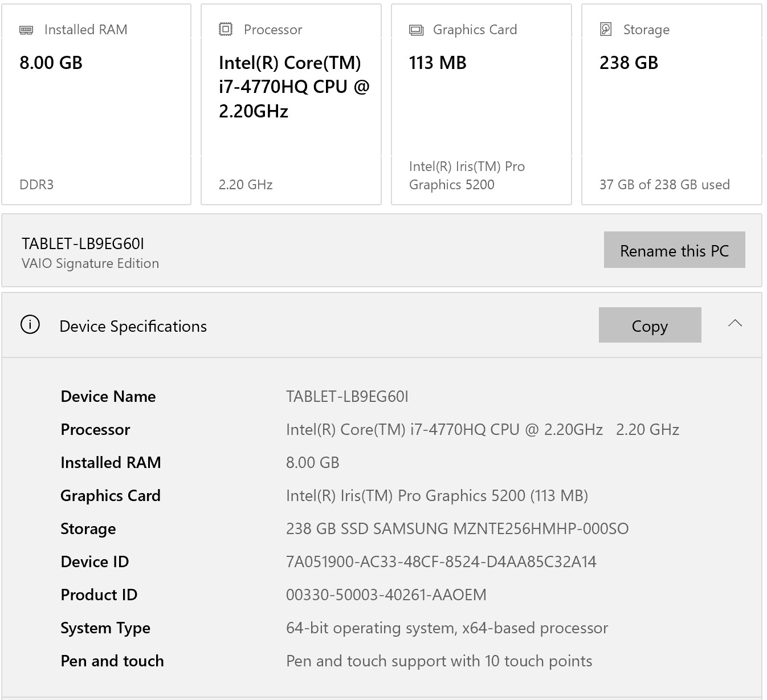Click the Storage drive icon
Image resolution: width=767 pixels, height=700 pixels.
(606, 29)
